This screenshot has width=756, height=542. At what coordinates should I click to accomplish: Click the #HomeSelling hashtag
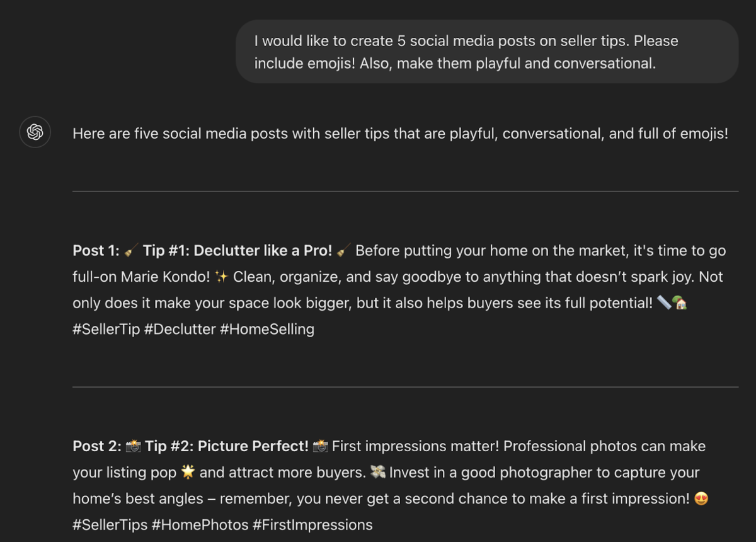(267, 329)
